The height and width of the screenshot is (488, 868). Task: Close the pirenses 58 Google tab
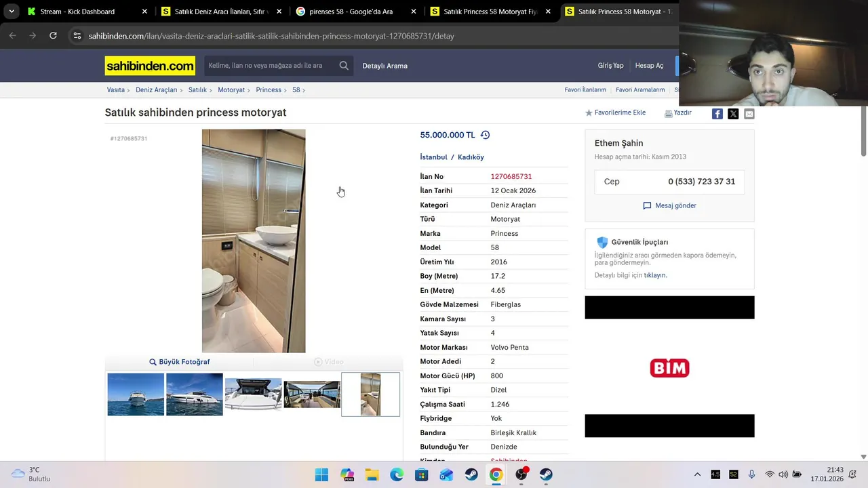point(414,12)
